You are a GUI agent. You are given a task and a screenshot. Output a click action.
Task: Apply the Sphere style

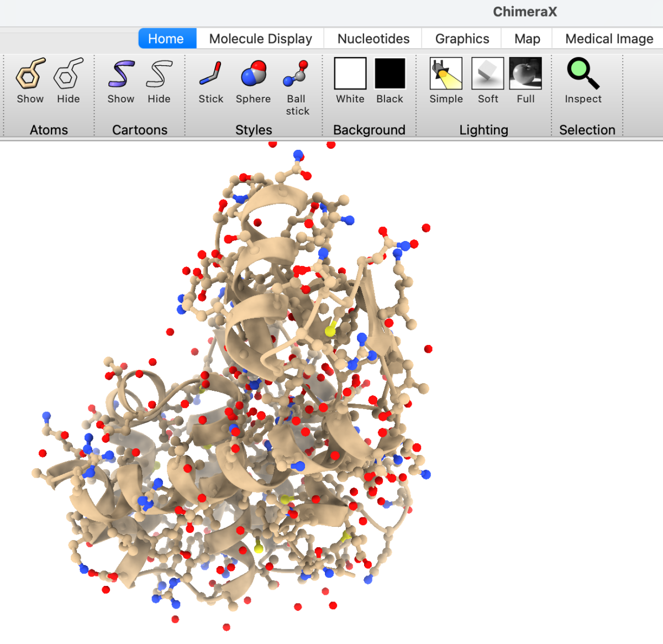pyautogui.click(x=254, y=74)
